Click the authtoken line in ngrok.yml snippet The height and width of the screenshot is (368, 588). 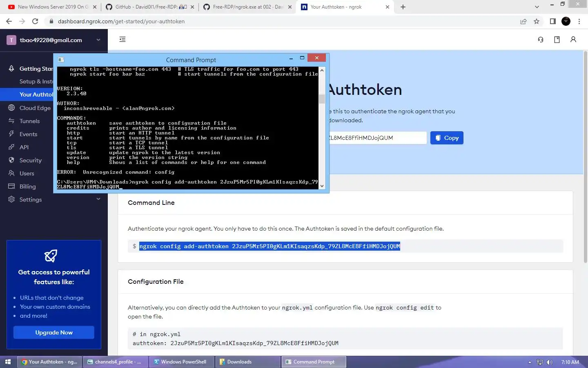coord(236,343)
